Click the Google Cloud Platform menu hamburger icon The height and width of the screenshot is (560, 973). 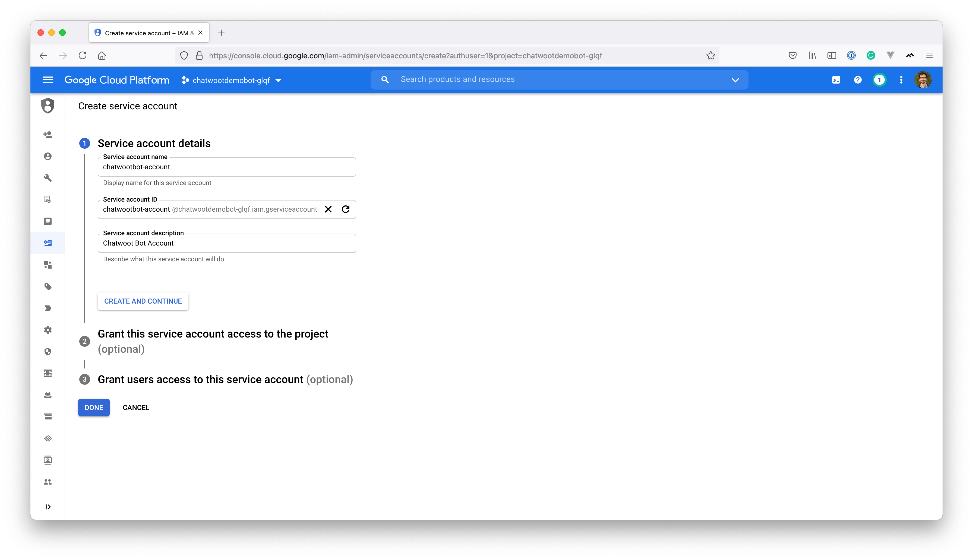(x=48, y=79)
